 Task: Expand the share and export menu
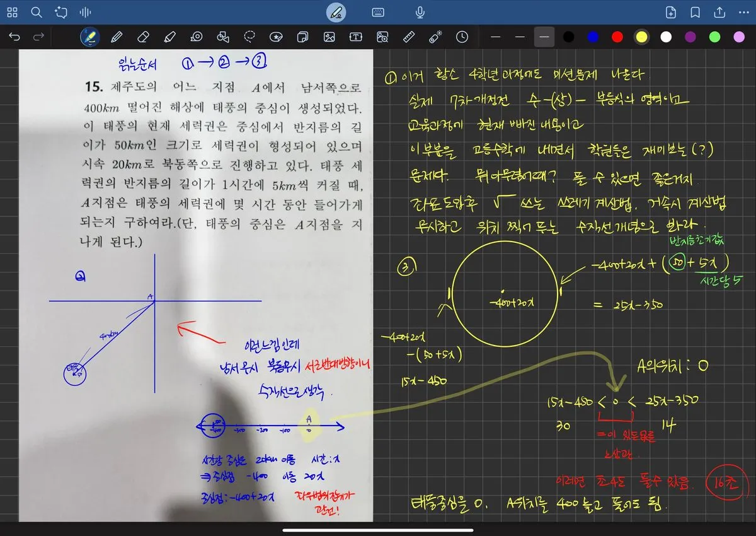[719, 12]
